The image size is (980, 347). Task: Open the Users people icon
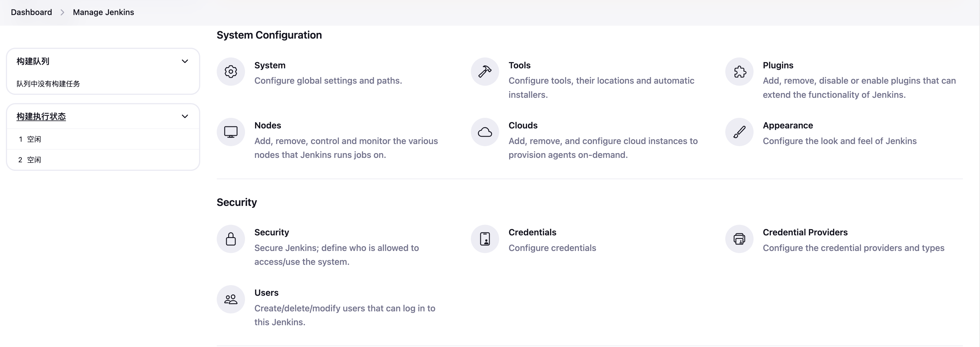pos(231,300)
